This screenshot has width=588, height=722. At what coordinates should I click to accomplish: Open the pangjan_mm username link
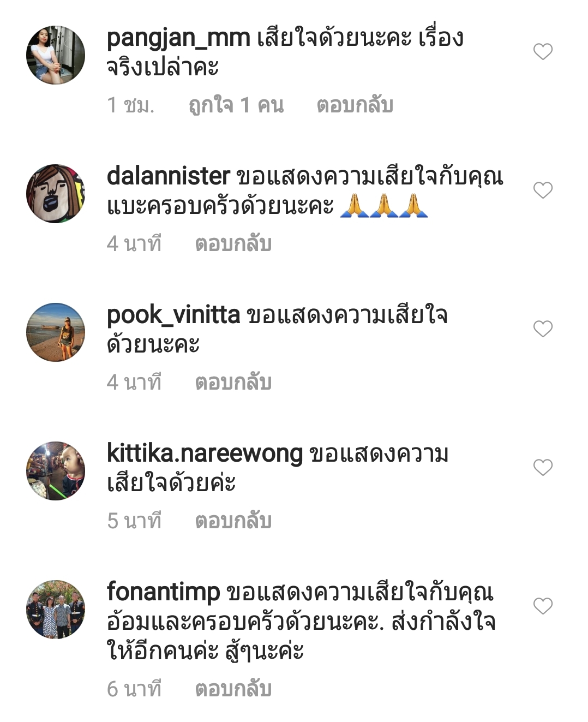coord(178,39)
